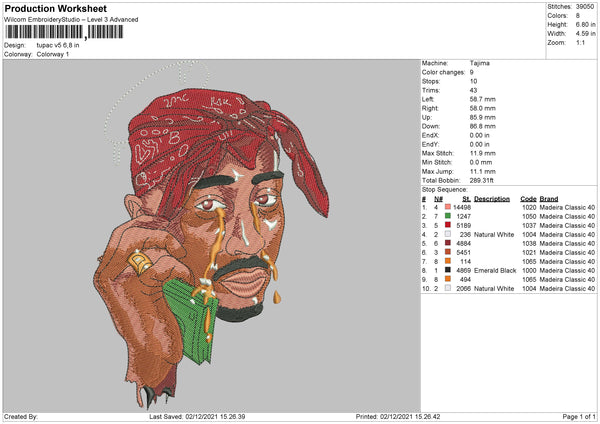The height and width of the screenshot is (424, 600).
Task: Click the dark red swatch in stop 5
Action: coord(448,243)
